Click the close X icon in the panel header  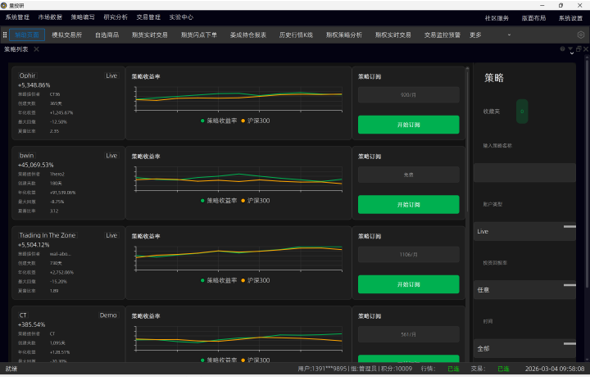(x=586, y=49)
